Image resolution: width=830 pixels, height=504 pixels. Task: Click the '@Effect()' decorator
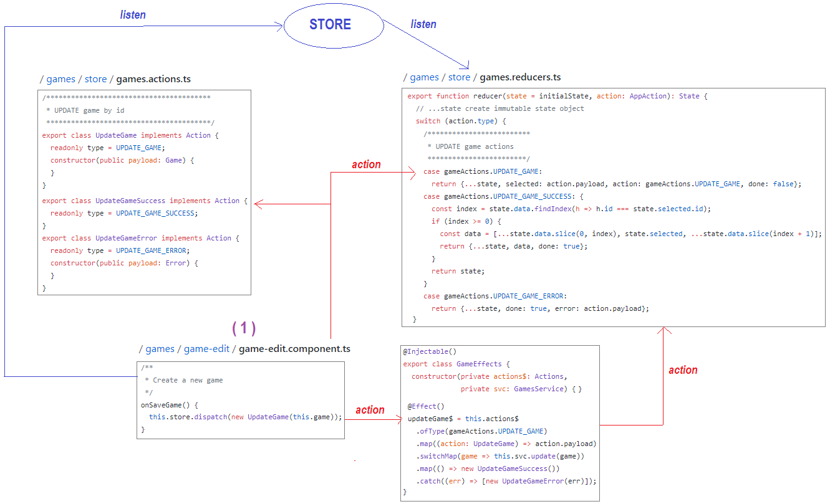tap(426, 406)
